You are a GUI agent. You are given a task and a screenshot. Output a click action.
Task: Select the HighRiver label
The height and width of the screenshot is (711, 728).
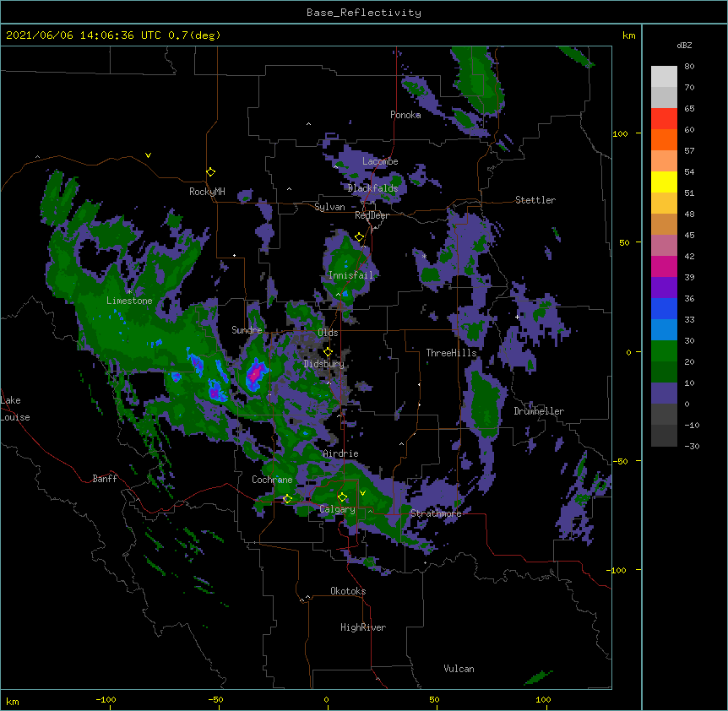363,627
